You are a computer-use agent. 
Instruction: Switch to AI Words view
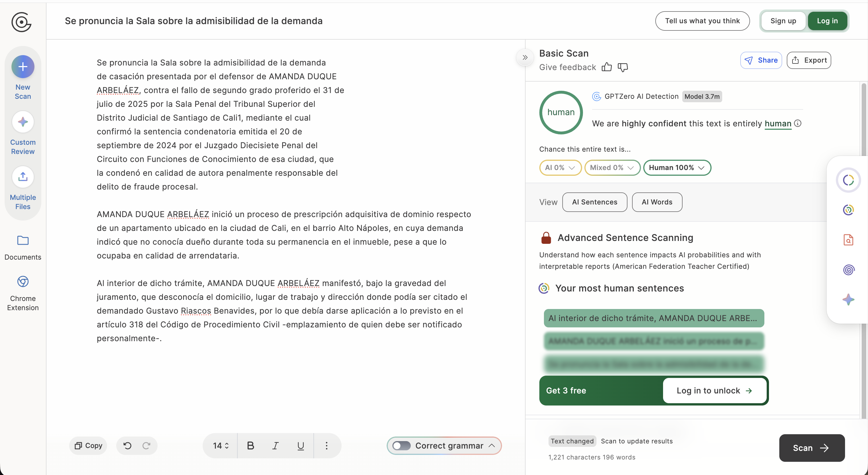(x=657, y=202)
